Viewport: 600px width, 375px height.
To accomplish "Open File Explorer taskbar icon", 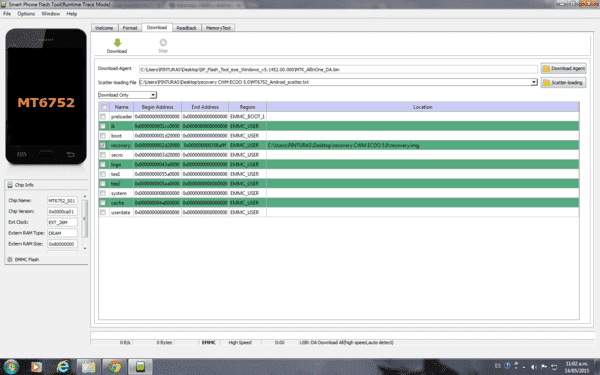I will coord(88,367).
